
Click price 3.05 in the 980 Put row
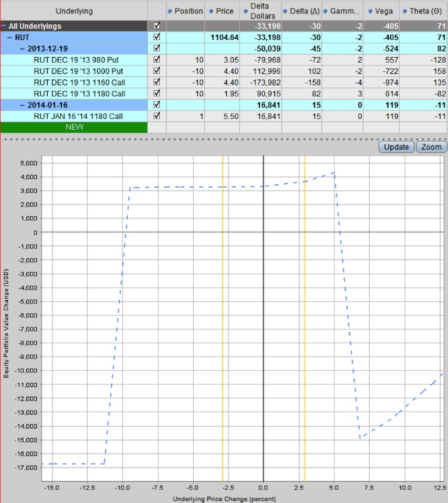coord(231,60)
